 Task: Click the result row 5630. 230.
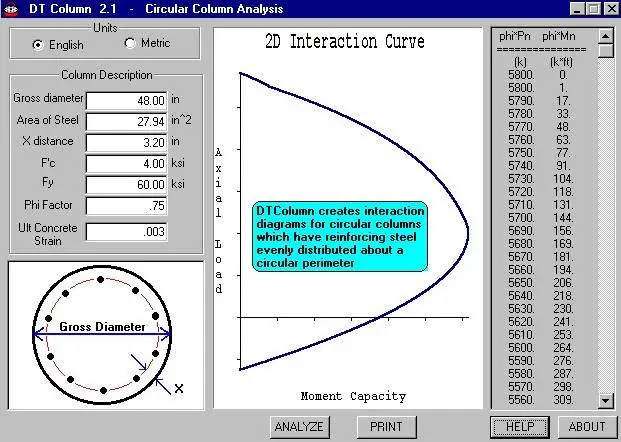click(x=541, y=309)
